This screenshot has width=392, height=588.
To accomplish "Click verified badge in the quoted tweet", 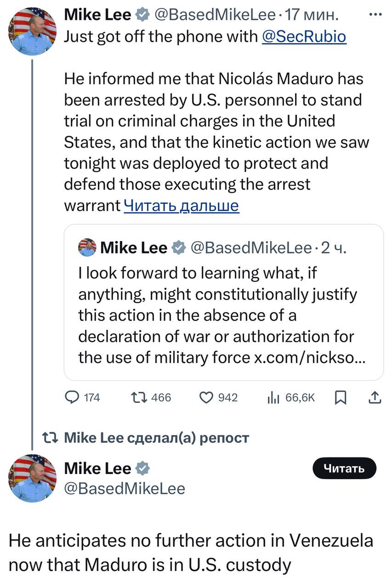I will pyautogui.click(x=177, y=248).
